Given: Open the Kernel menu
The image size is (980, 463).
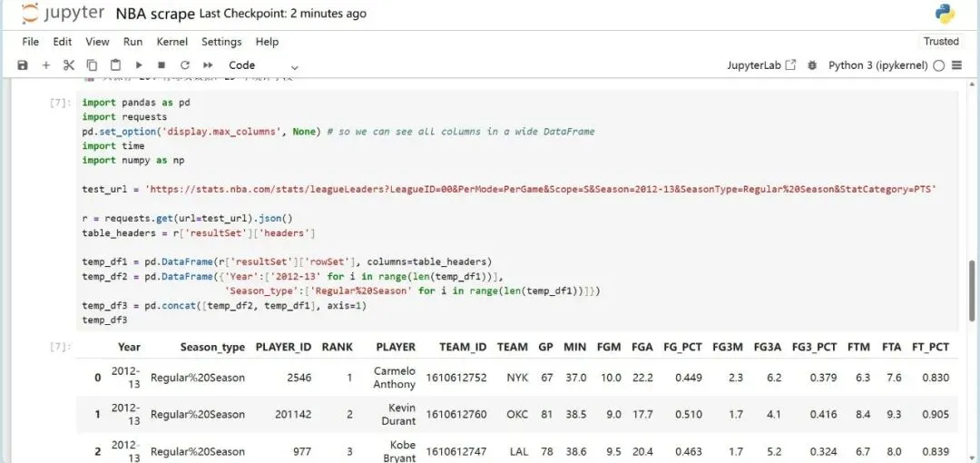Looking at the screenshot, I should 171,41.
